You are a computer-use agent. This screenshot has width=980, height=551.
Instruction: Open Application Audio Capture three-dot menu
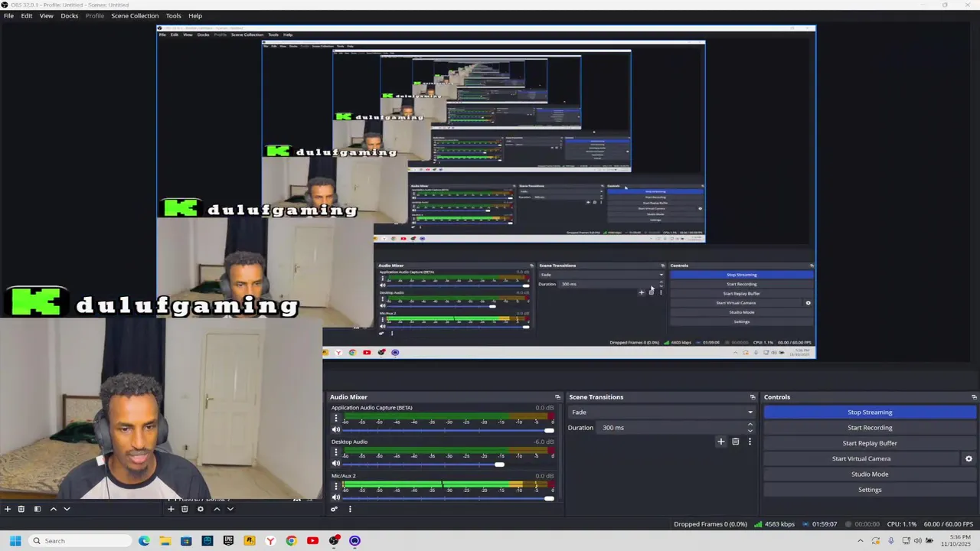tap(335, 419)
